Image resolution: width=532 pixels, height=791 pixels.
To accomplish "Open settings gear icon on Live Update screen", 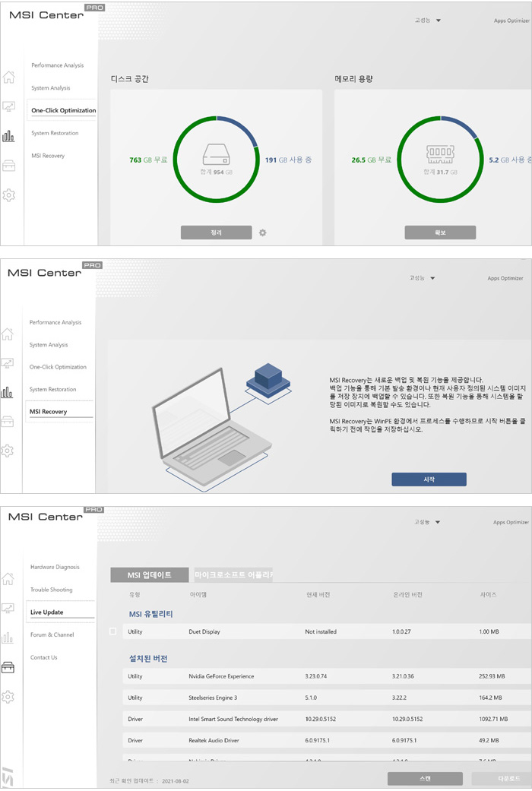I will click(x=8, y=697).
